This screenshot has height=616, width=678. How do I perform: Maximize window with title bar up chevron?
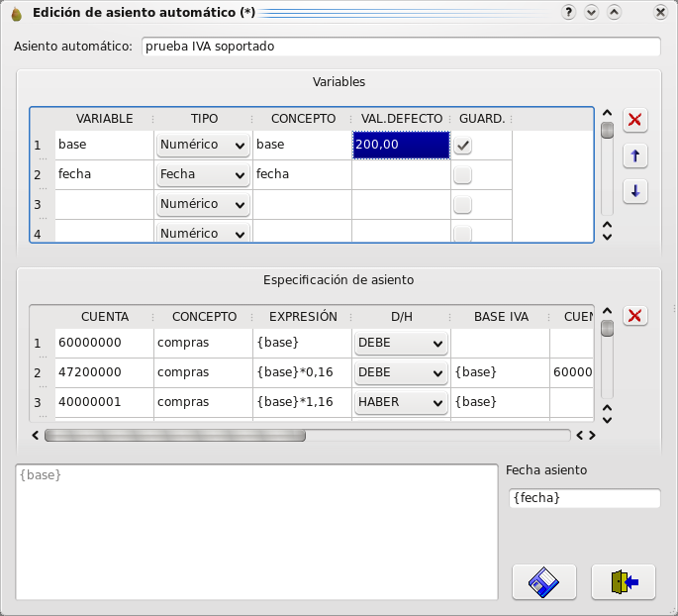coord(614,12)
